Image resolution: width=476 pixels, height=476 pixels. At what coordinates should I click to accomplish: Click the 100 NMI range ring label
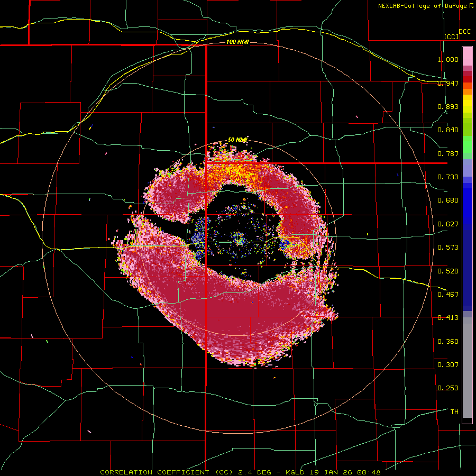click(x=237, y=42)
